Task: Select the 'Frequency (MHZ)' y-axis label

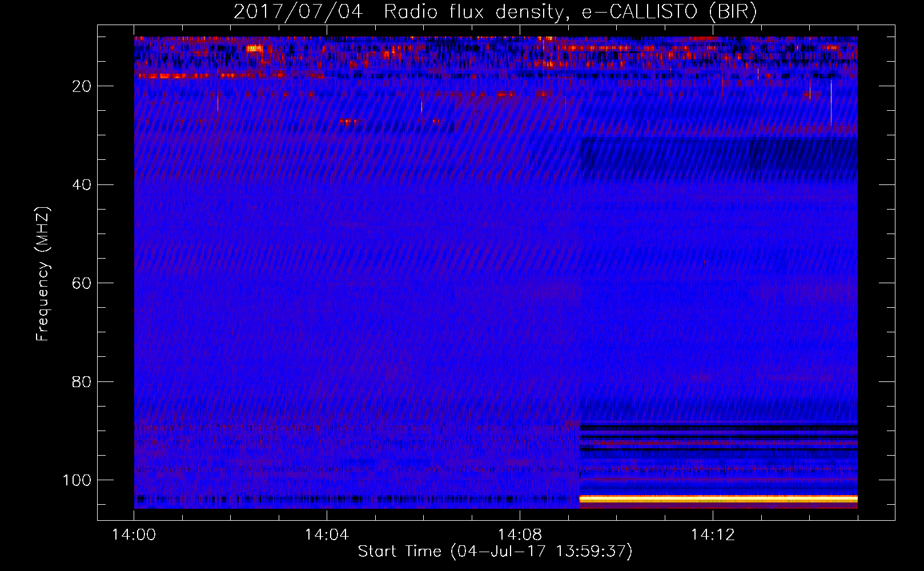Action: tap(43, 274)
